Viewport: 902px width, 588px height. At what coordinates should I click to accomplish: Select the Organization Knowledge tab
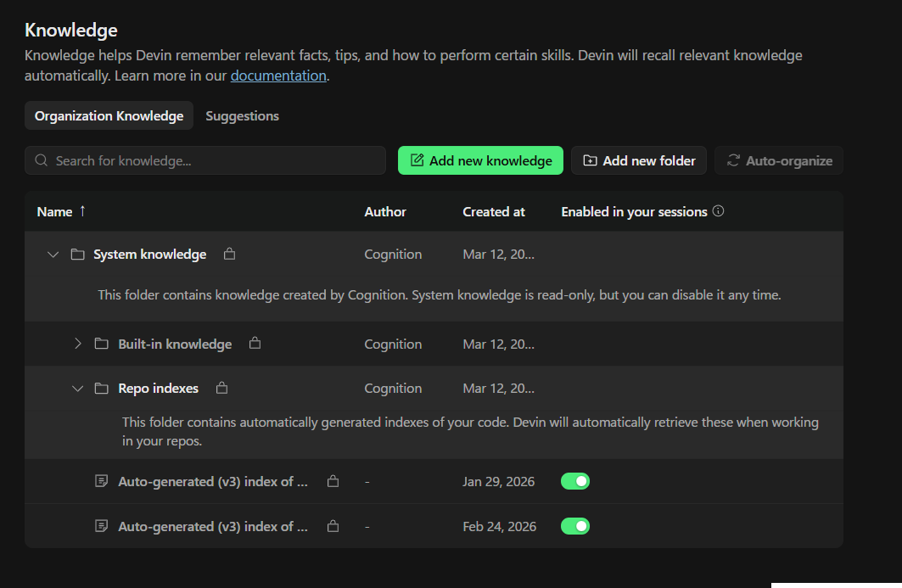pyautogui.click(x=109, y=115)
